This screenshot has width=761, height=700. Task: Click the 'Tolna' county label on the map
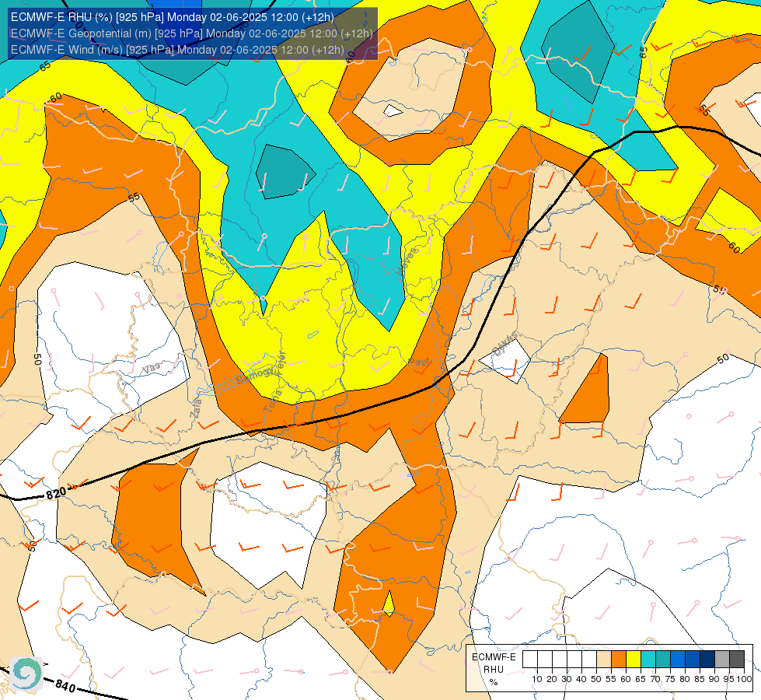(272, 401)
